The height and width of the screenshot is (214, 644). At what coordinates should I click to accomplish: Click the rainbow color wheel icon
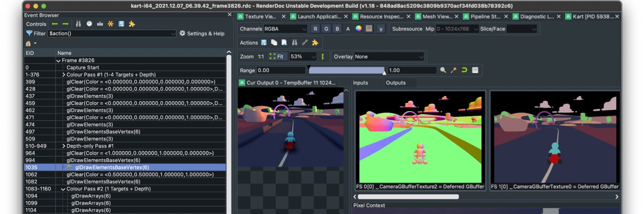[358, 29]
